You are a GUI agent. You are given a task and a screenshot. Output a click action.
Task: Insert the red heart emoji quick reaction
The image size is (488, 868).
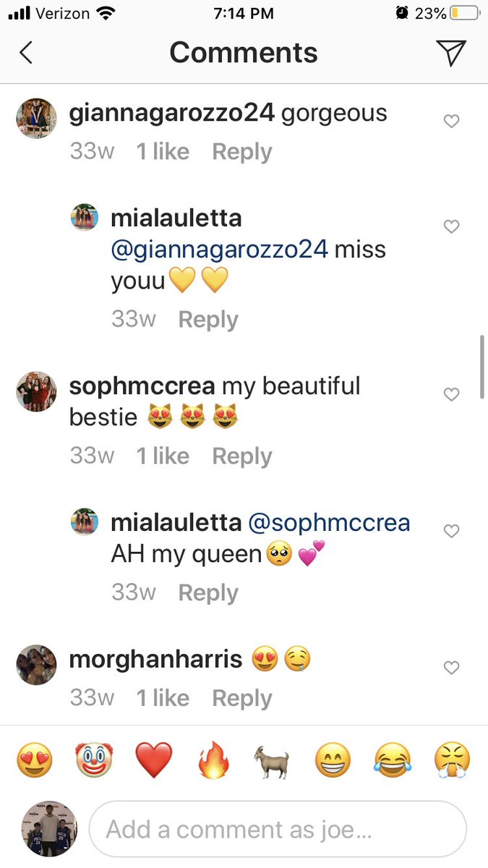[153, 761]
